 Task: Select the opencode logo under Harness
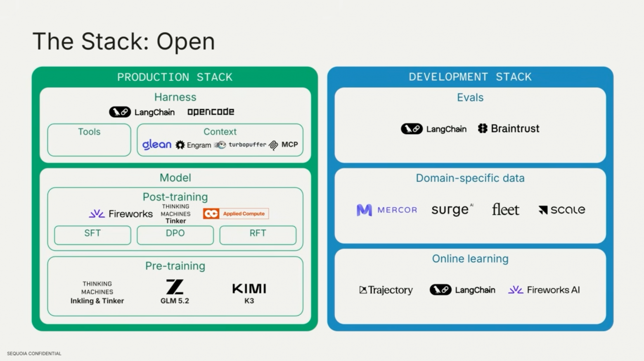click(x=211, y=112)
